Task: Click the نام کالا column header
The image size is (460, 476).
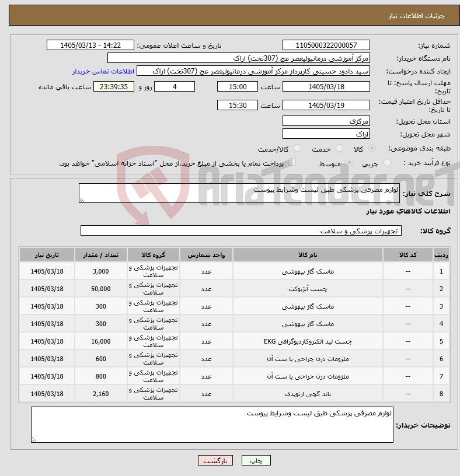Action: tap(308, 255)
